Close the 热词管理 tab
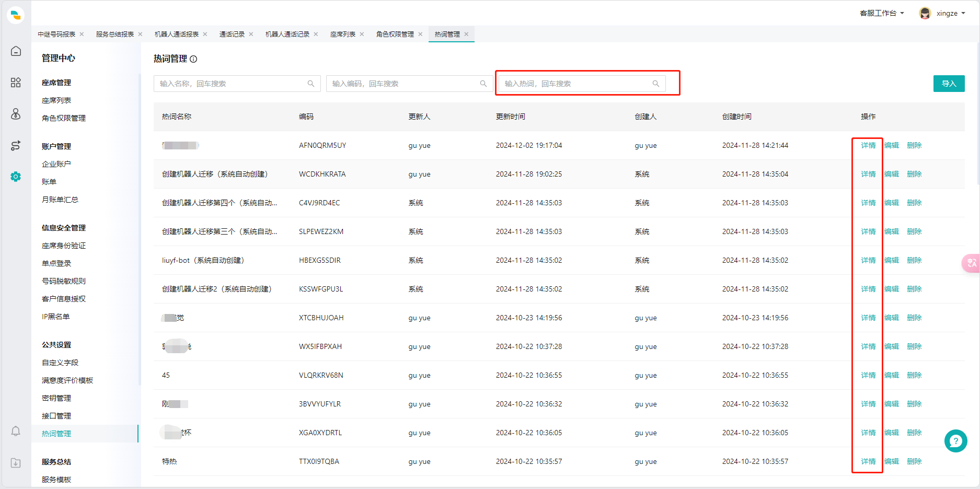This screenshot has width=980, height=489. (466, 34)
